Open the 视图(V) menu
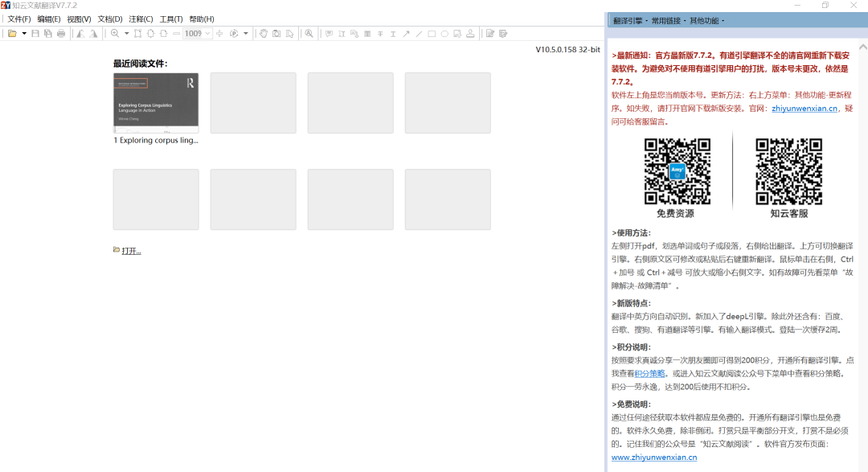The width and height of the screenshot is (868, 472). [79, 18]
